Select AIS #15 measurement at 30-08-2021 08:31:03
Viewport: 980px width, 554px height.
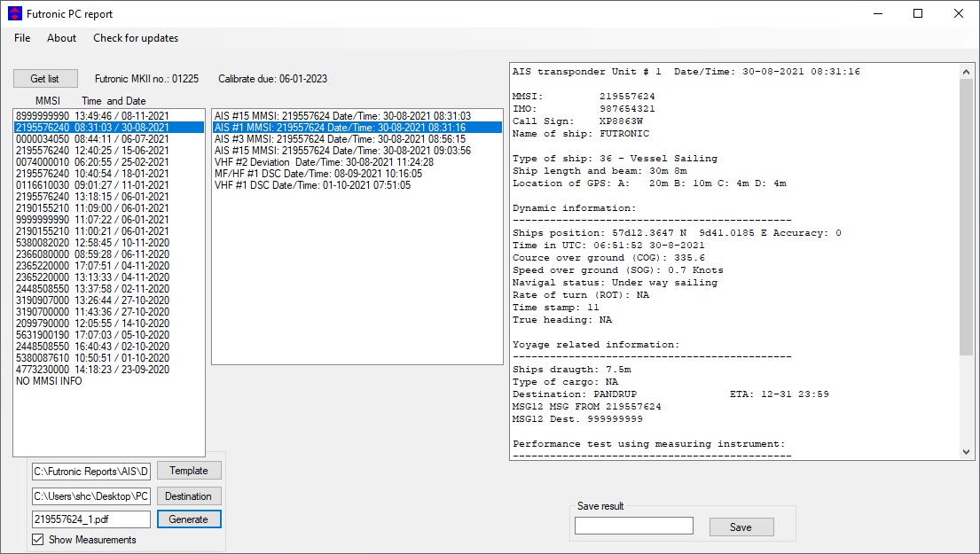[357, 116]
